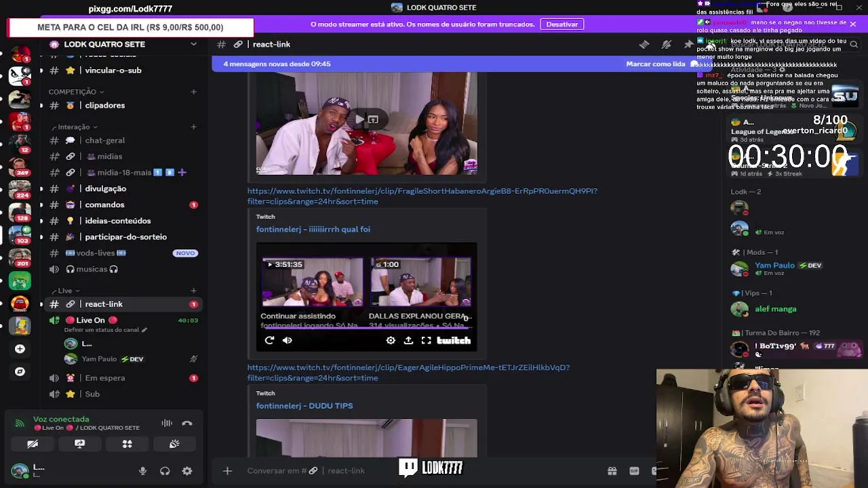Open server with 201 notifications

pyautogui.click(x=20, y=257)
